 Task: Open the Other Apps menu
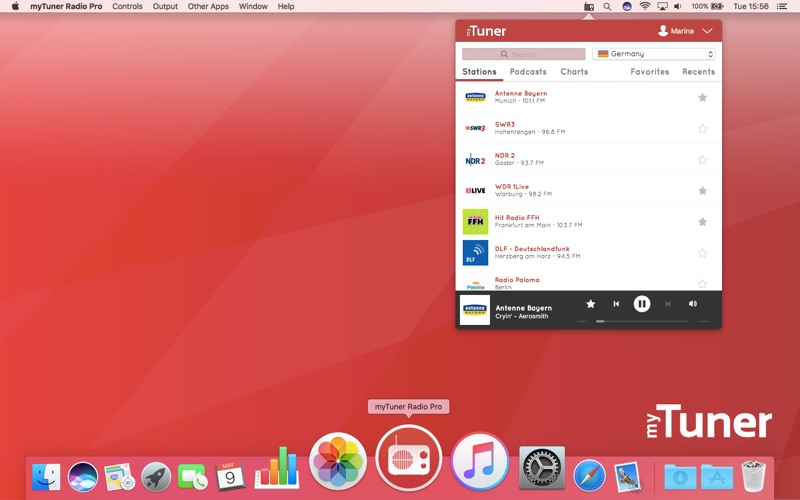pos(208,7)
